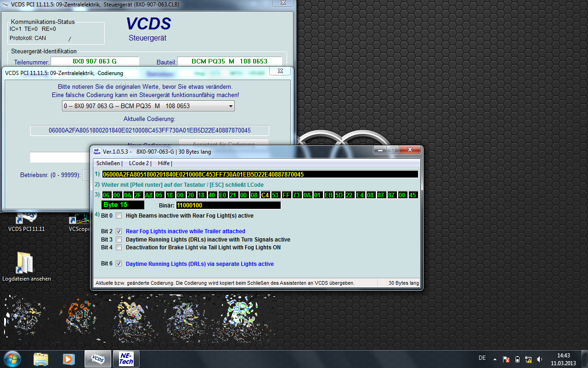This screenshot has width=588, height=368.
Task: Toggle Bit 4 Brake Light Deactivation checkbox
Action: click(x=119, y=247)
